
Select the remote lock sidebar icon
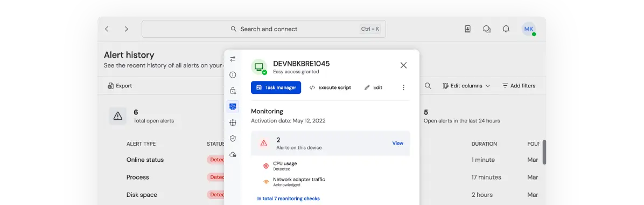pos(233,91)
